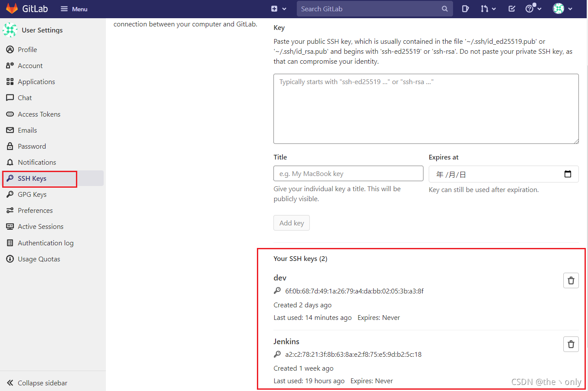This screenshot has height=391, width=588.
Task: Open Preferences in sidebar
Action: (53, 210)
